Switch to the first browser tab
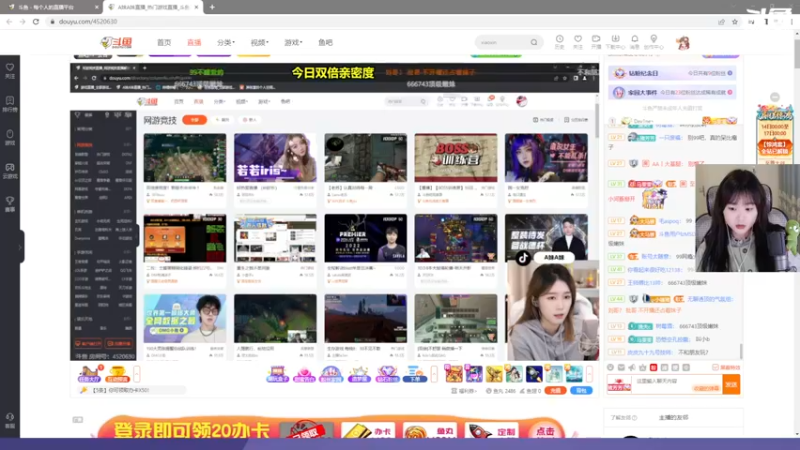Image resolution: width=800 pixels, height=450 pixels. (x=50, y=7)
